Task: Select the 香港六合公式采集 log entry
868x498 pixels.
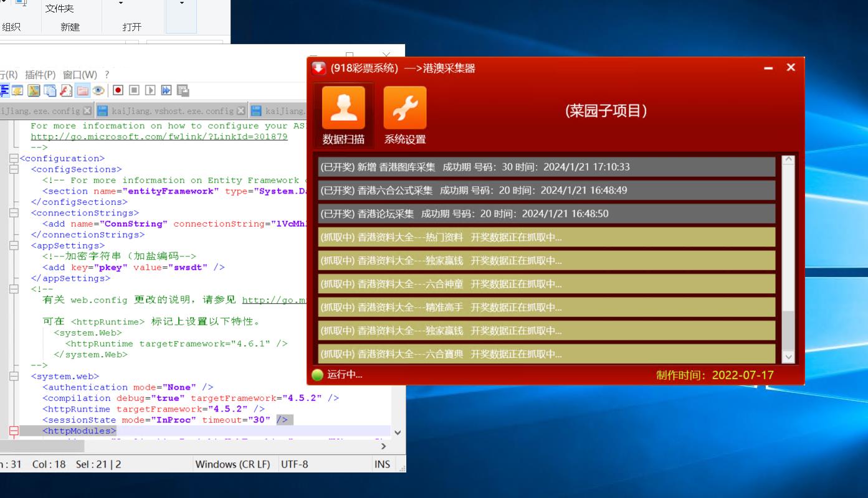Action: click(x=546, y=190)
